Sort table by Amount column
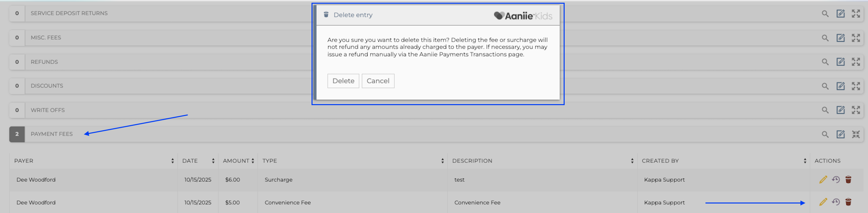The image size is (868, 213). (252, 161)
